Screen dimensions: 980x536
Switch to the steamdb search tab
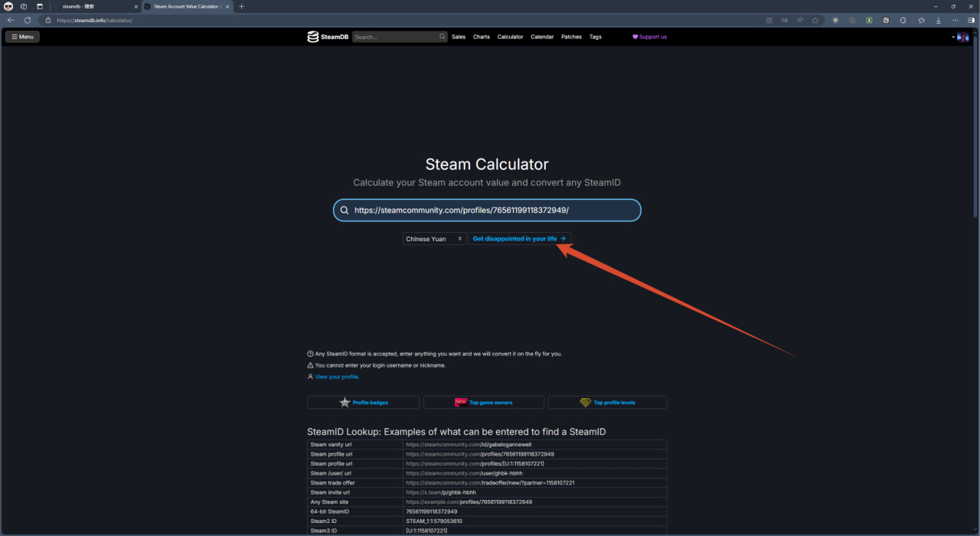click(x=96, y=6)
